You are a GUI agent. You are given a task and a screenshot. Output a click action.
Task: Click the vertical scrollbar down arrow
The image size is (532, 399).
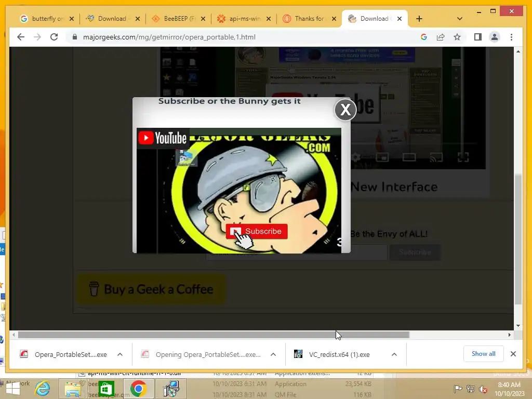pos(518,326)
